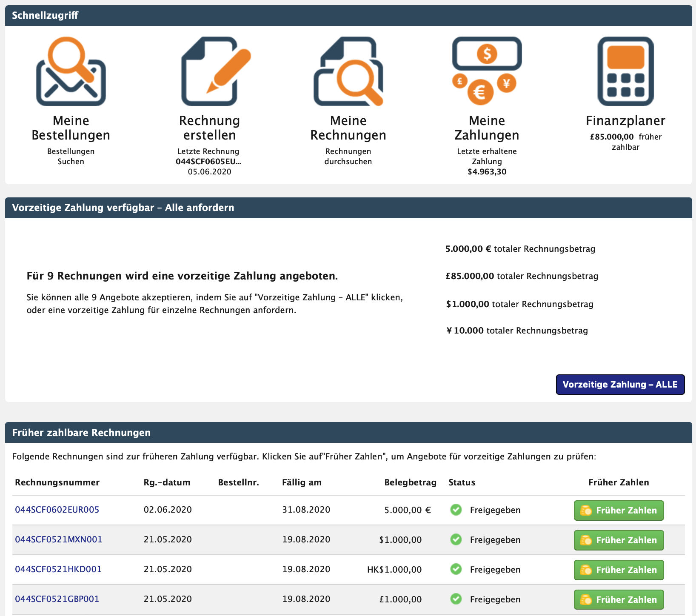696x616 pixels.
Task: Click the Belegbetrag cell 5.000,00 €
Action: pos(408,510)
